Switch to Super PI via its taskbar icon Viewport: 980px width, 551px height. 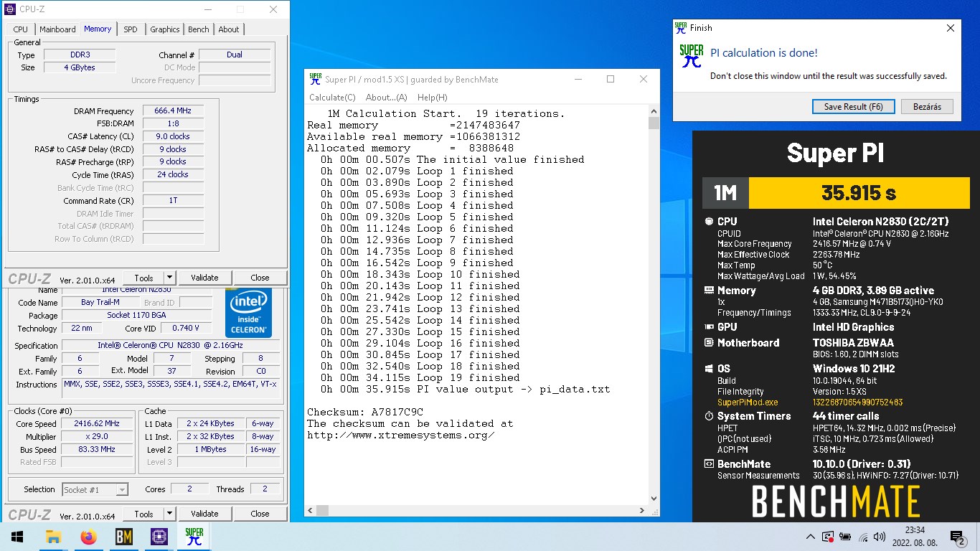coord(194,537)
